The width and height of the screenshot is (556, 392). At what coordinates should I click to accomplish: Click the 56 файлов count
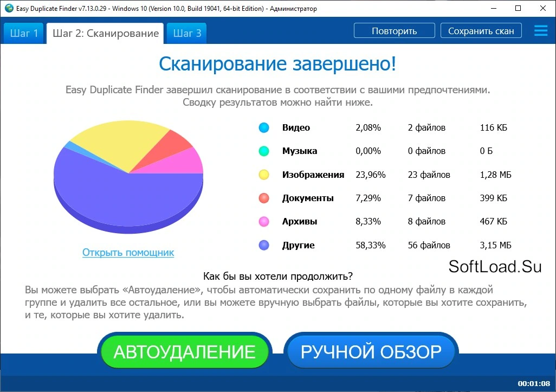[429, 245]
